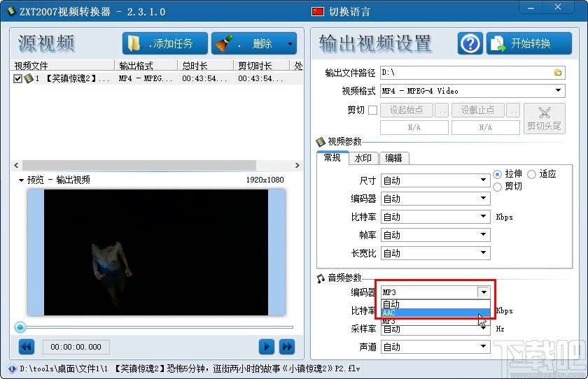
Task: Select the 剪切 radio button
Action: pos(497,187)
